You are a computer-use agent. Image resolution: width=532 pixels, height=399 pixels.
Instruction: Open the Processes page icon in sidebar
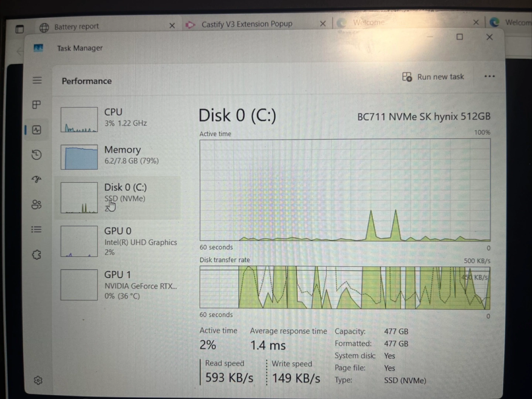[37, 105]
